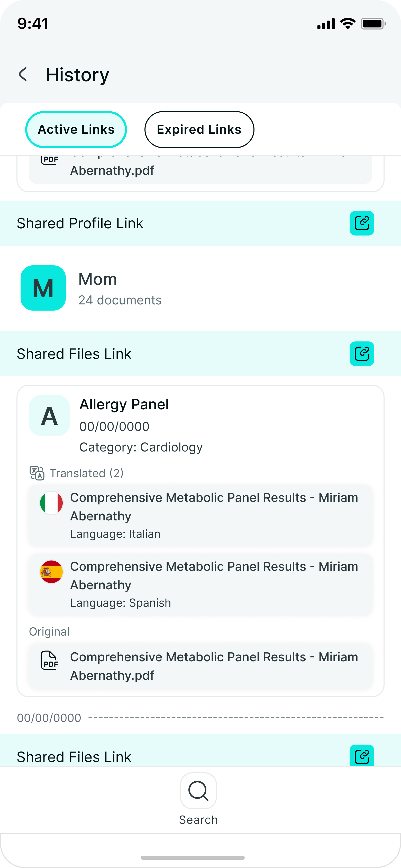Tap the PDF file icon under Original

(x=49, y=660)
